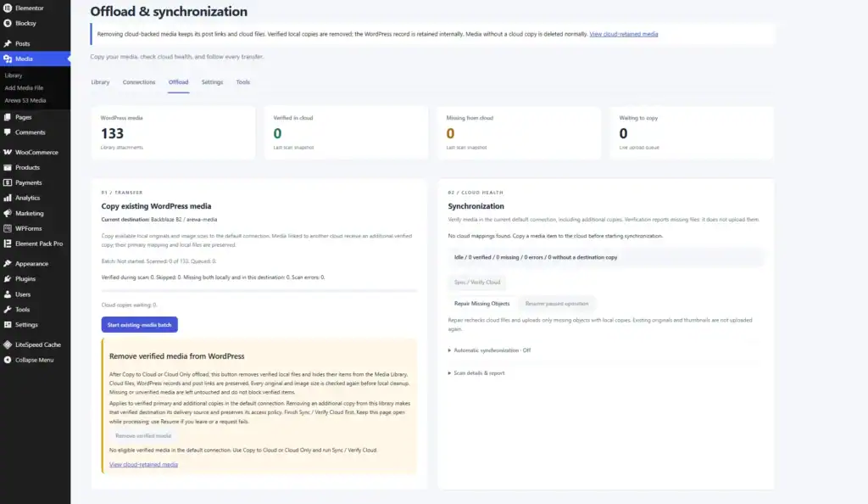Open Add Media File submenu item
The height and width of the screenshot is (504, 868).
pos(24,88)
